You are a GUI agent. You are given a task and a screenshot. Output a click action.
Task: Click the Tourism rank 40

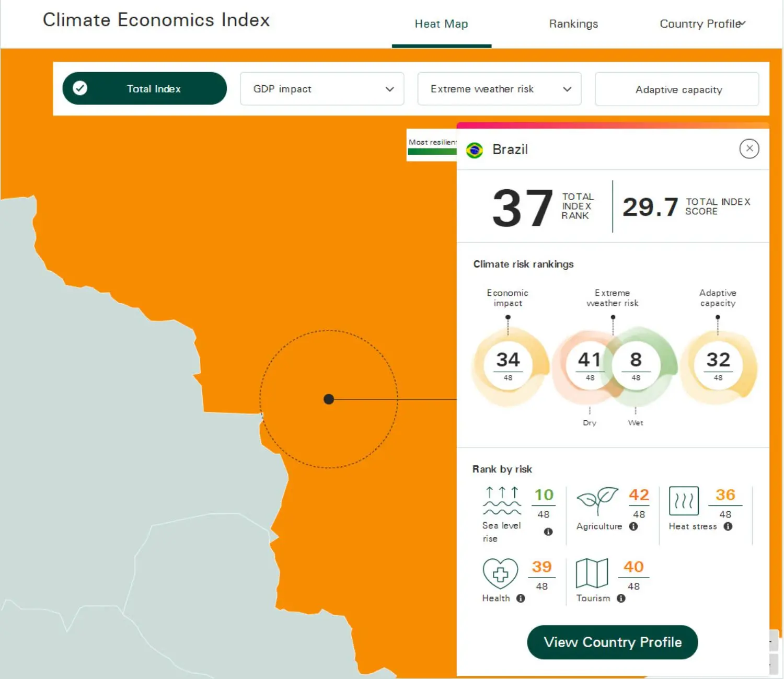[633, 567]
